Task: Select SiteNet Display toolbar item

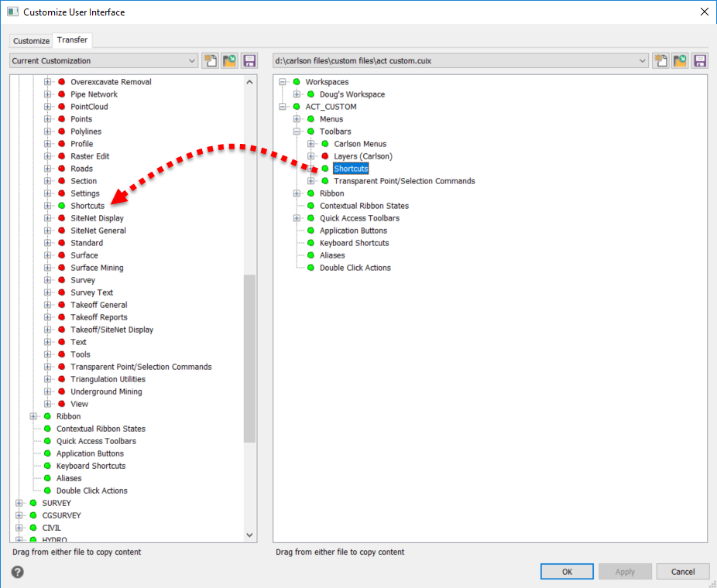Action: point(97,218)
